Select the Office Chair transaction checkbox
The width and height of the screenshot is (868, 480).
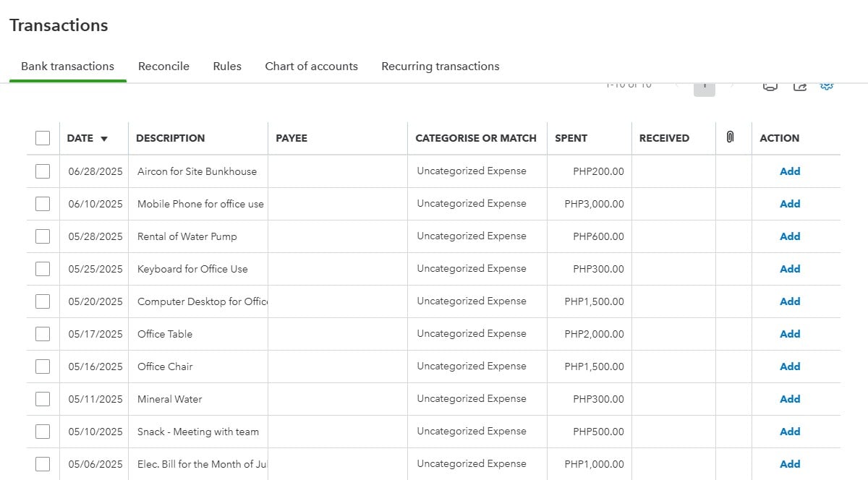point(43,367)
